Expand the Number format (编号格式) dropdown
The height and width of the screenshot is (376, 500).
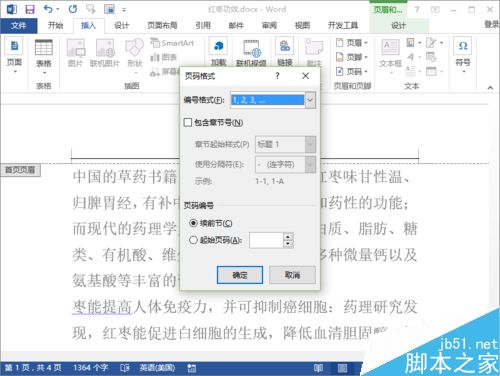pos(310,100)
